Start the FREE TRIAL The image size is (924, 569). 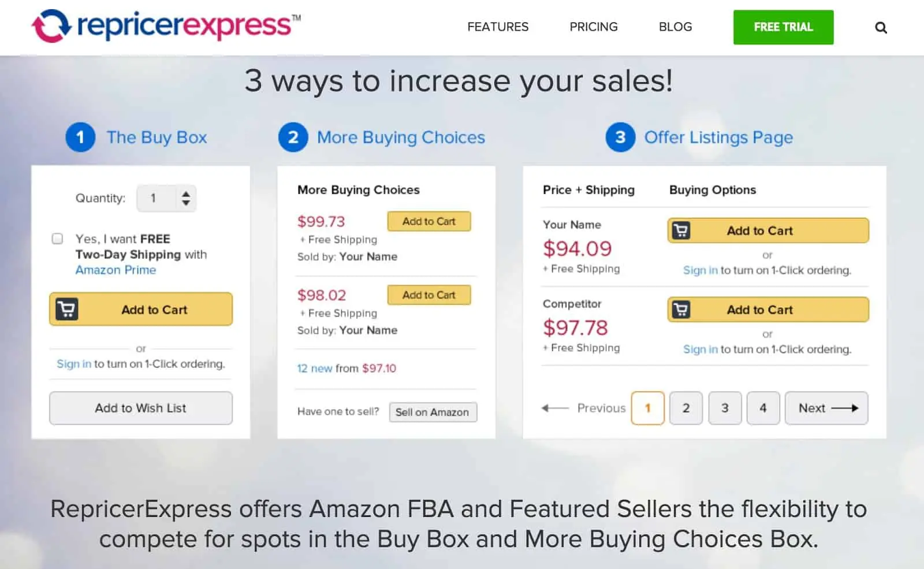(x=783, y=27)
